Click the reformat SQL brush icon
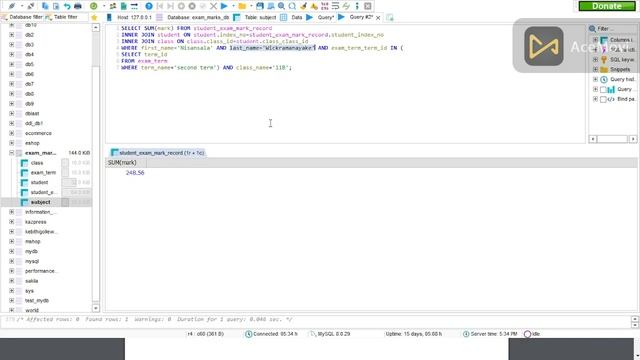Image resolution: width=640 pixels, height=360 pixels. pos(303,6)
